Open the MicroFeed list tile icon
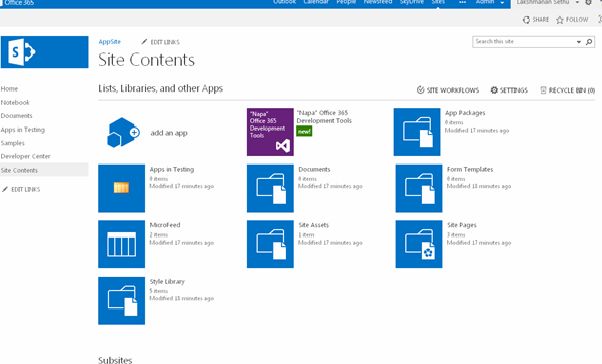 (121, 244)
